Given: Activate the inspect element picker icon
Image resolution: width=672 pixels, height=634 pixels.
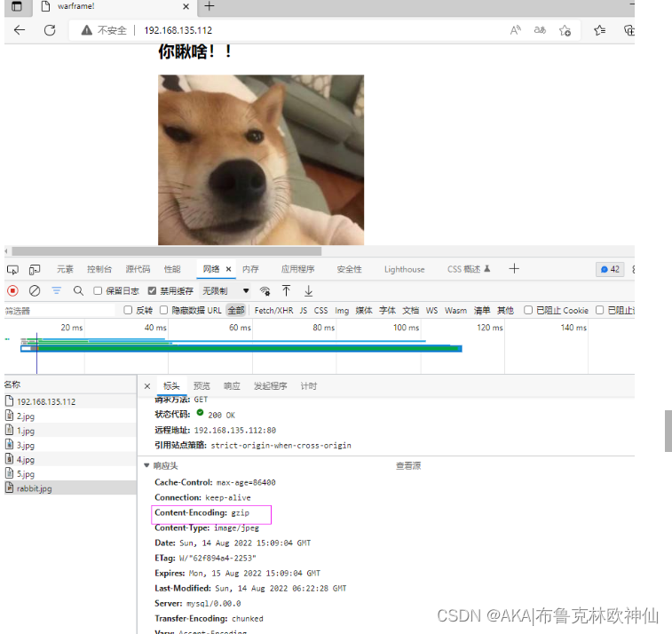Looking at the screenshot, I should pyautogui.click(x=12, y=270).
